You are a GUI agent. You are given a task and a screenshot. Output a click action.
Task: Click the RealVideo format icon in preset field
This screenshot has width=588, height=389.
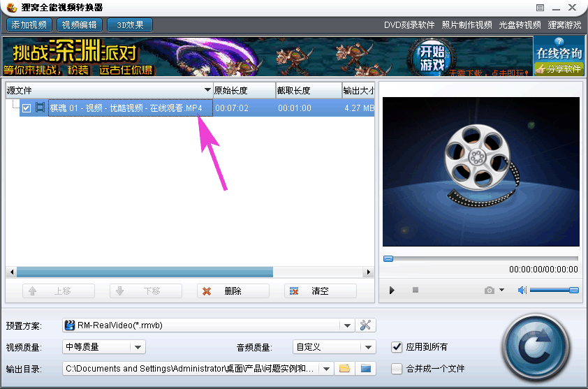click(x=69, y=325)
